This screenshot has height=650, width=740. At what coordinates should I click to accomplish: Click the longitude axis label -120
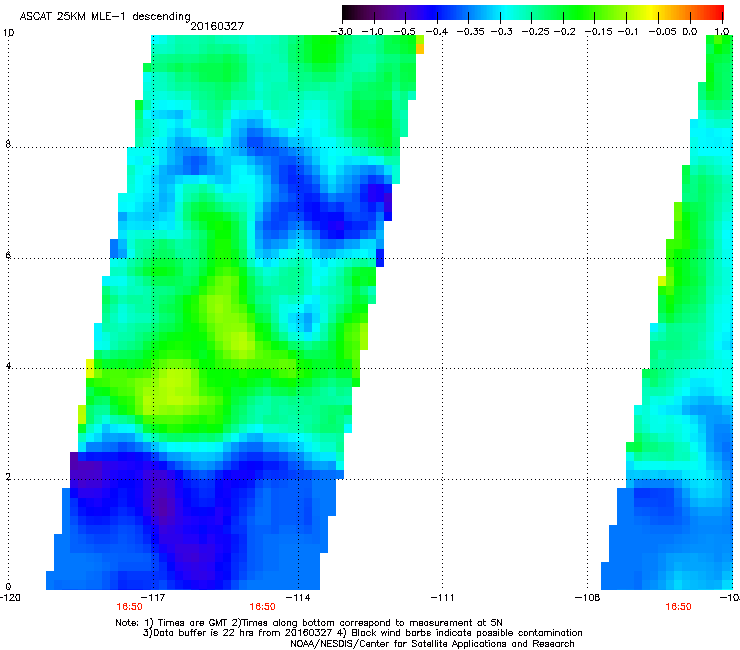click(10, 598)
